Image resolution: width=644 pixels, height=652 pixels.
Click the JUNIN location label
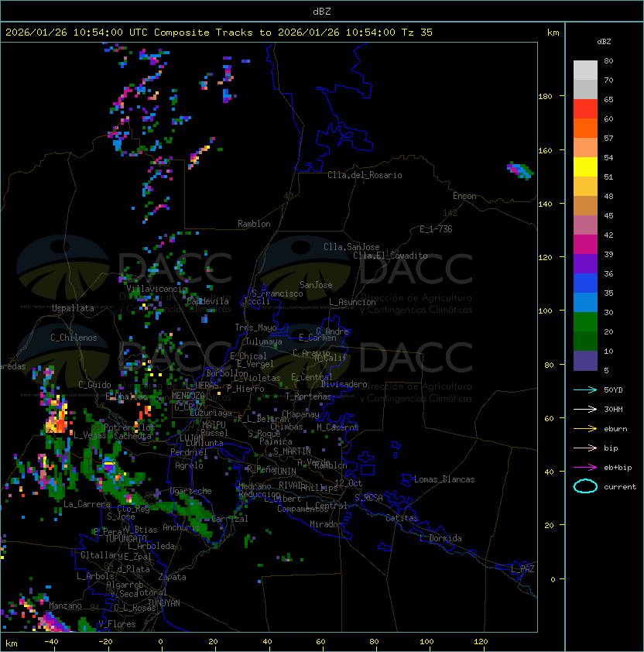(285, 471)
